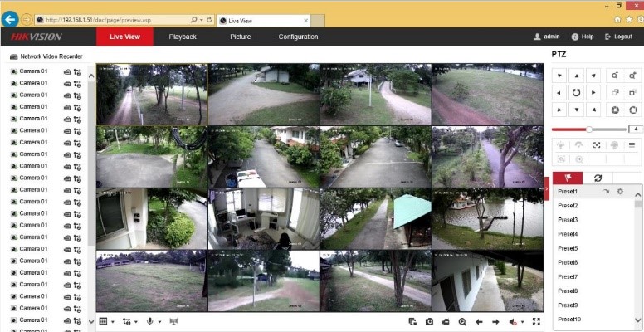Image resolution: width=644 pixels, height=332 pixels.
Task: Start PTZ auto-scan with center circular arrow
Action: (x=576, y=93)
